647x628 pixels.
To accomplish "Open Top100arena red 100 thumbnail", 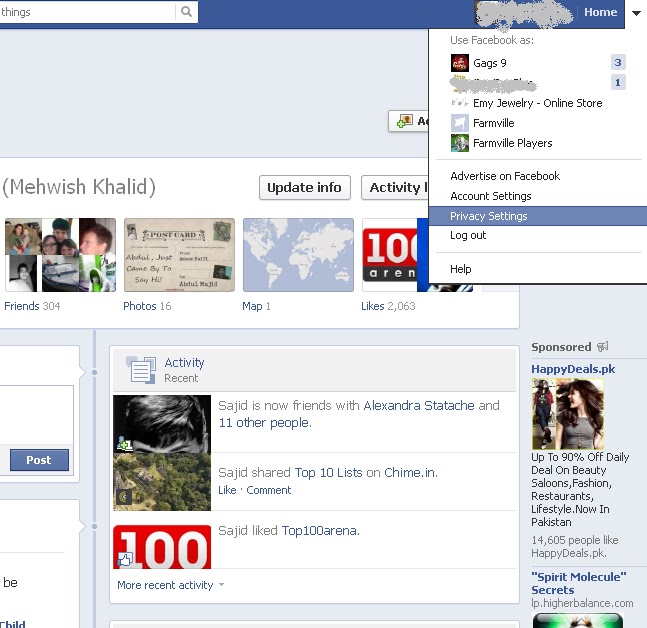I will [x=162, y=547].
